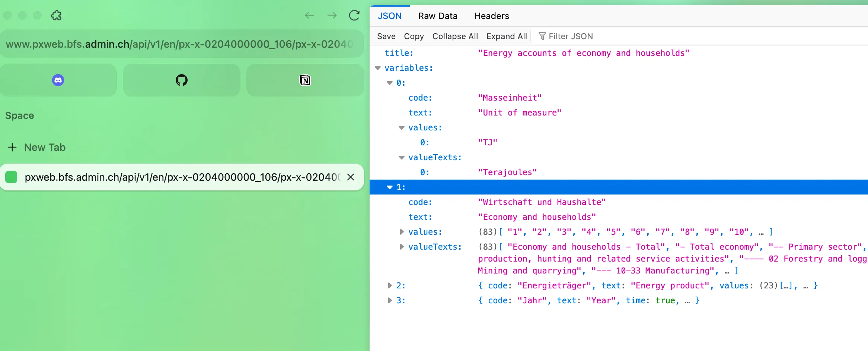The width and height of the screenshot is (868, 351).
Task: Open the Discord pinned shortcut
Action: coord(58,80)
